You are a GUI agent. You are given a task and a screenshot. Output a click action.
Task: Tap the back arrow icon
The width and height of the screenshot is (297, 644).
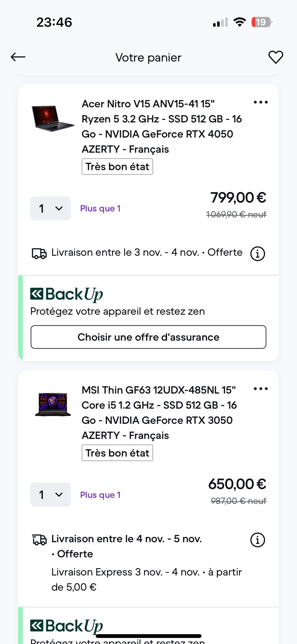point(18,57)
